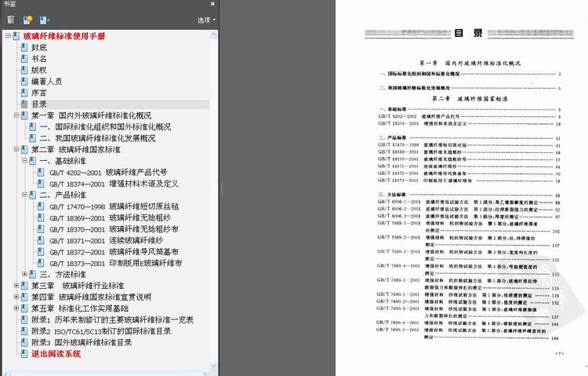Select the 三、方法标准 bookmark text
Image resolution: width=588 pixels, height=376 pixels.
point(63,274)
